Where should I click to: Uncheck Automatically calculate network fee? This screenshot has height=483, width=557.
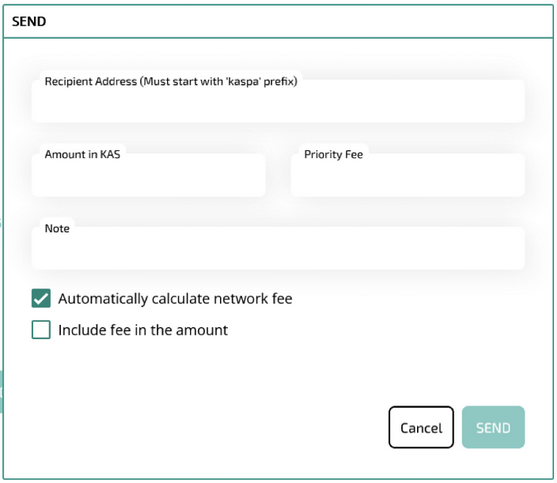coord(41,298)
